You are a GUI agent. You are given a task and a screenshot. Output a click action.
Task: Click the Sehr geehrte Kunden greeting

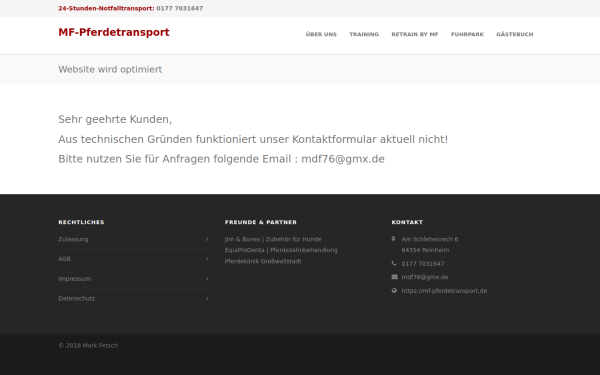[x=115, y=119]
